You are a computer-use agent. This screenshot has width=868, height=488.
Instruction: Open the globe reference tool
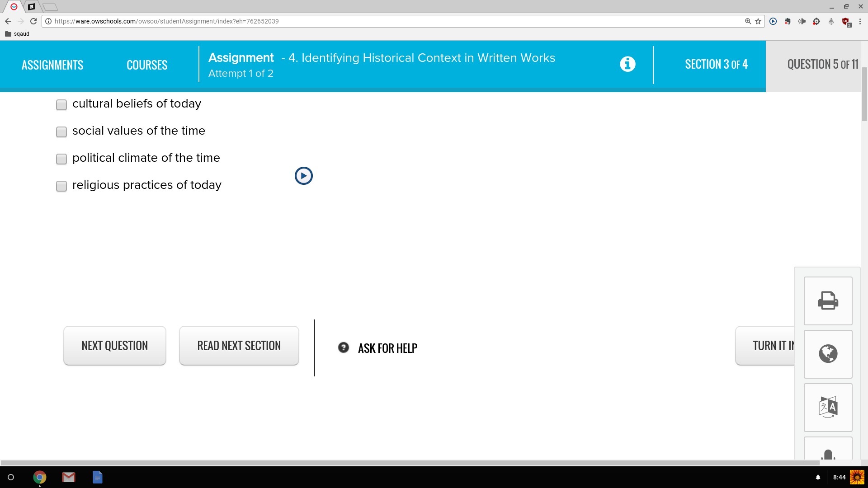pos(828,354)
